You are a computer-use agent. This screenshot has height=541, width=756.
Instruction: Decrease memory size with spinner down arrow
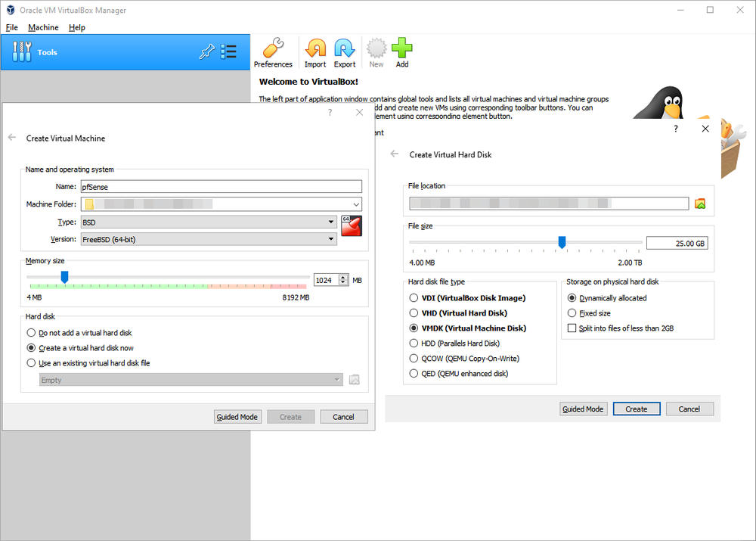(343, 283)
